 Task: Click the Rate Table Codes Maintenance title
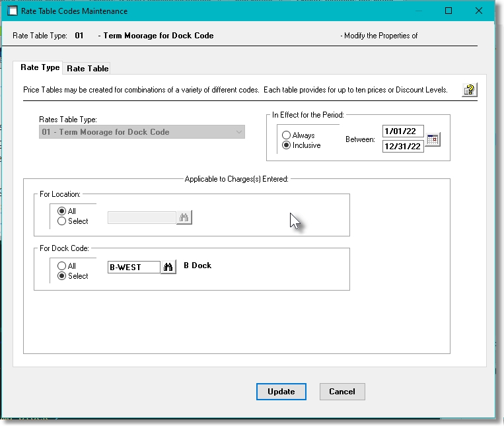tap(74, 11)
